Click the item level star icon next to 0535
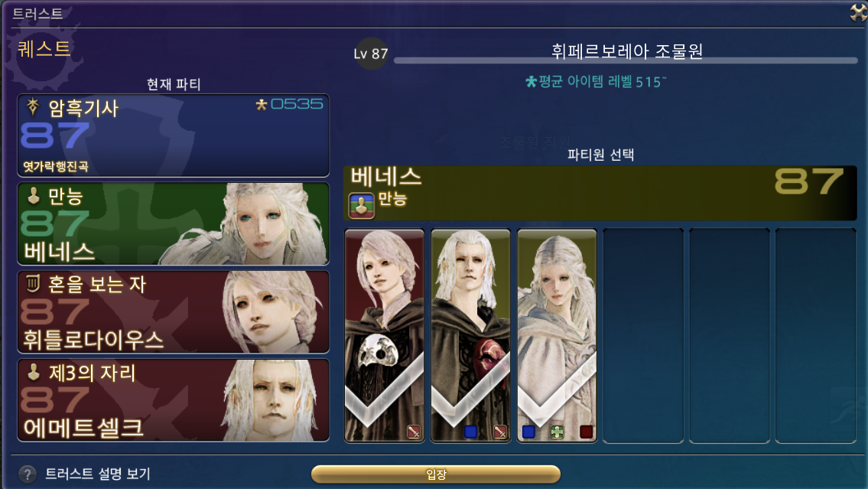 [262, 104]
